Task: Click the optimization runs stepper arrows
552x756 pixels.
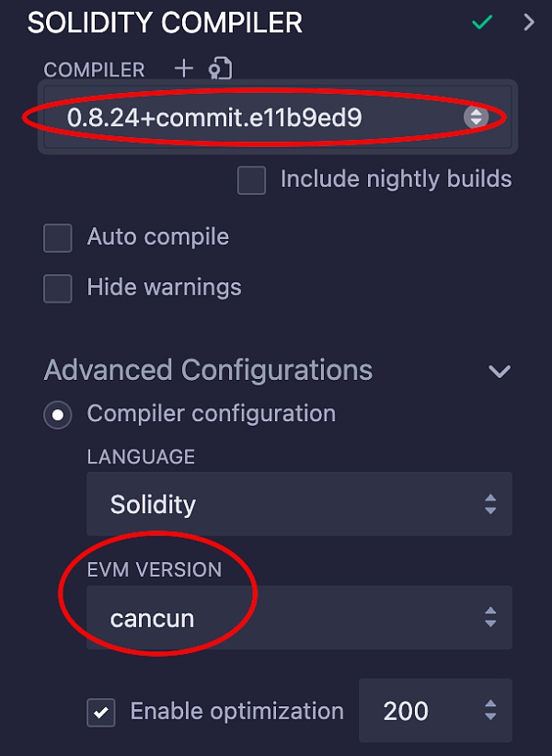Action: [493, 711]
